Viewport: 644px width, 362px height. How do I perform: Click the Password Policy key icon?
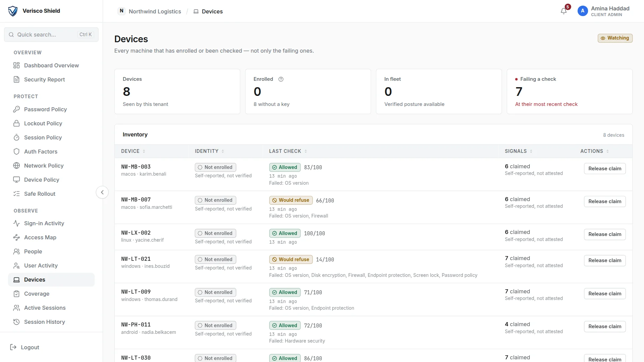[16, 109]
